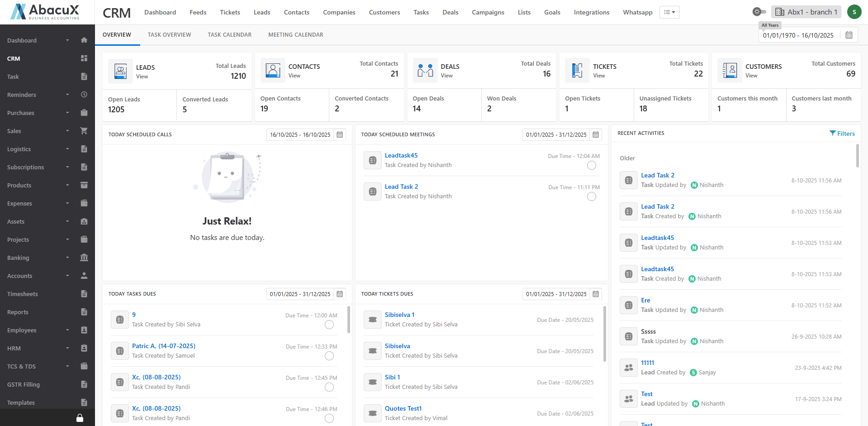The width and height of the screenshot is (868, 426).
Task: Click the Deals handshake icon
Action: click(425, 70)
